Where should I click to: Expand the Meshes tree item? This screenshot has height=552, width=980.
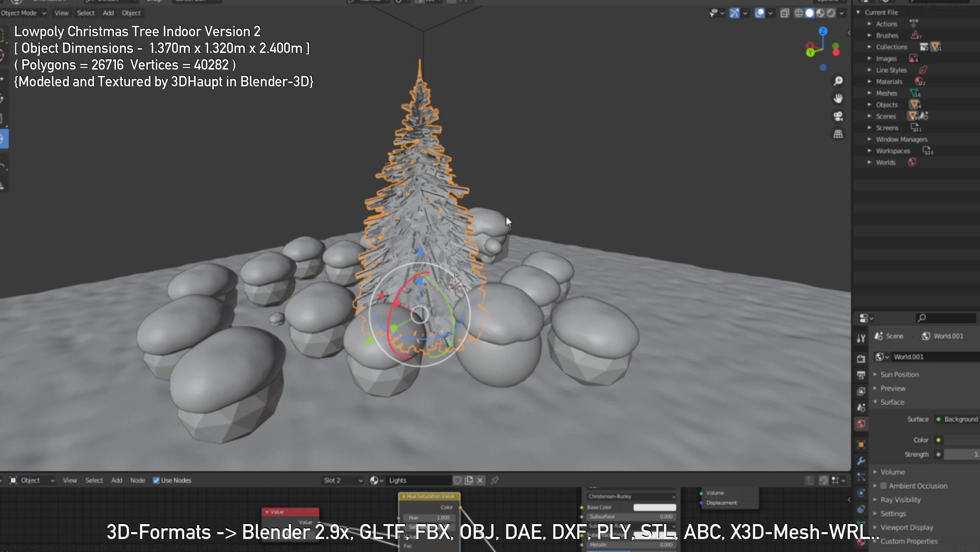[x=869, y=93]
